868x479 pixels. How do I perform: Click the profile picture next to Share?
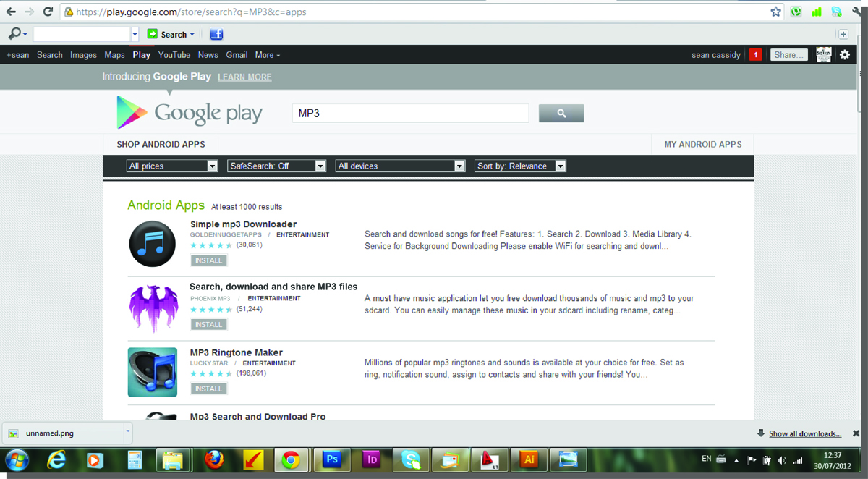[x=824, y=54]
